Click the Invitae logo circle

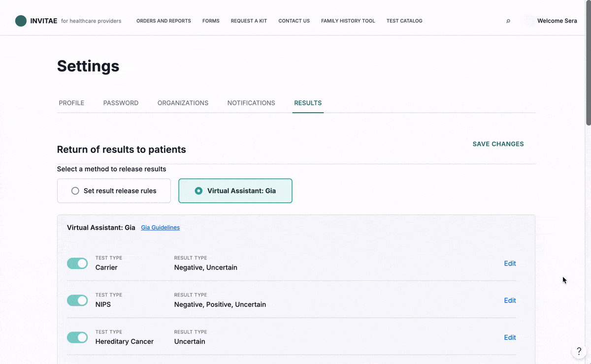[21, 21]
